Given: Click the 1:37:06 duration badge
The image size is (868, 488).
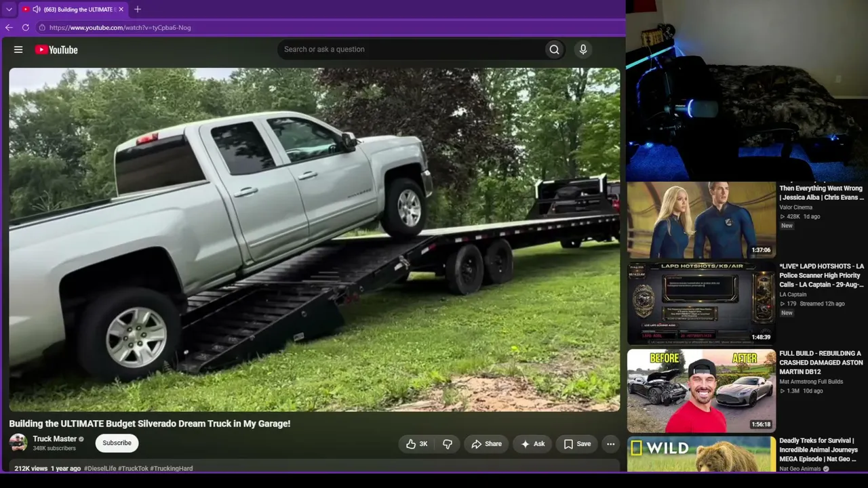Looking at the screenshot, I should click(761, 250).
